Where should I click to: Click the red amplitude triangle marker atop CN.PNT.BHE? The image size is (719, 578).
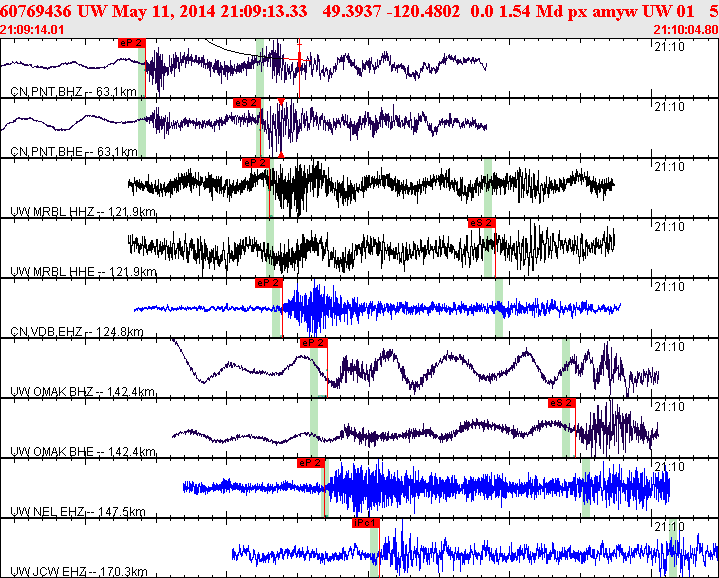point(281,101)
